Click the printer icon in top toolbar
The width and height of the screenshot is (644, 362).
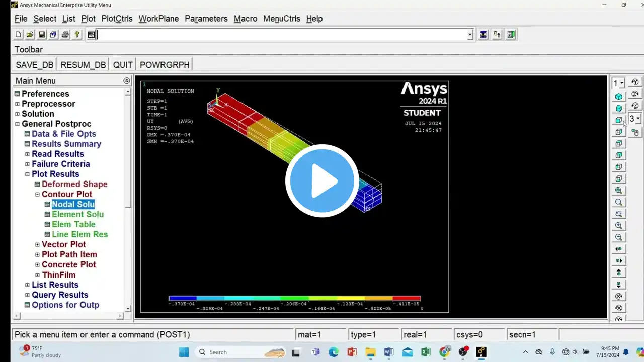tap(65, 35)
